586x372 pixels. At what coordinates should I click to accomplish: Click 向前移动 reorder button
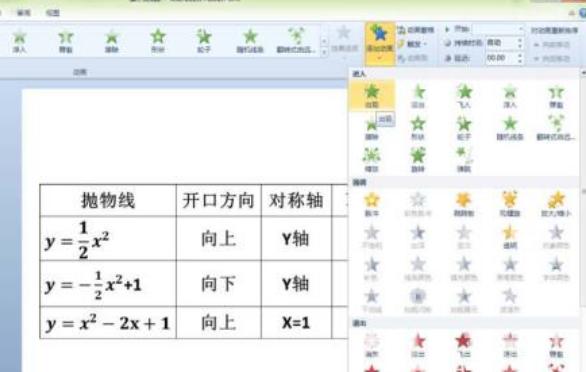click(x=552, y=44)
